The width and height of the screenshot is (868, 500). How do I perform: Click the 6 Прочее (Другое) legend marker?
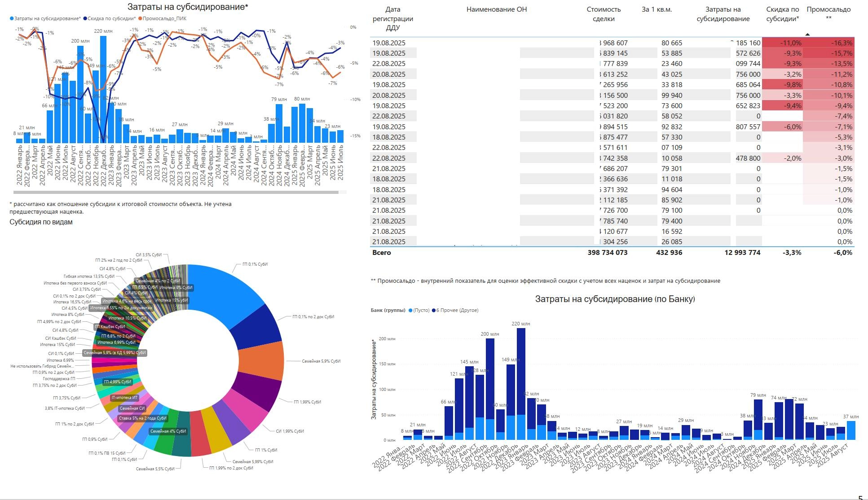(x=434, y=311)
